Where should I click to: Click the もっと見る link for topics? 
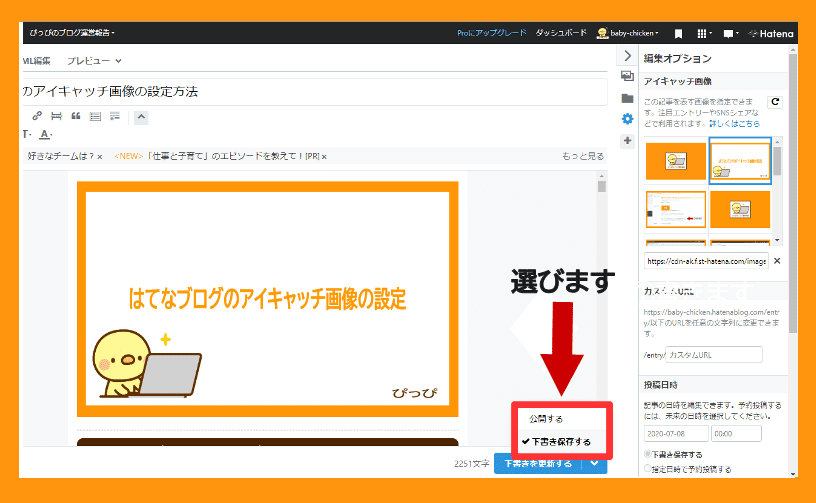click(x=583, y=156)
